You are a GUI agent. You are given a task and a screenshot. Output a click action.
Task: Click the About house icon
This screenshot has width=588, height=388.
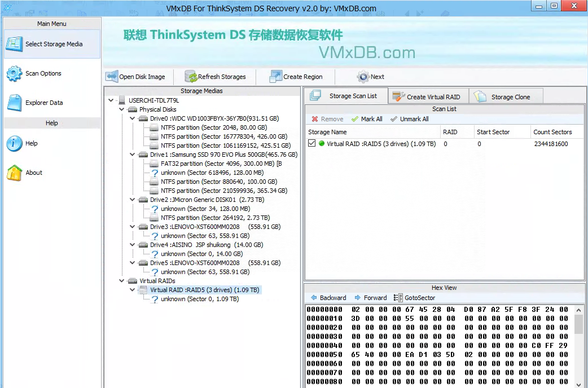(x=14, y=173)
